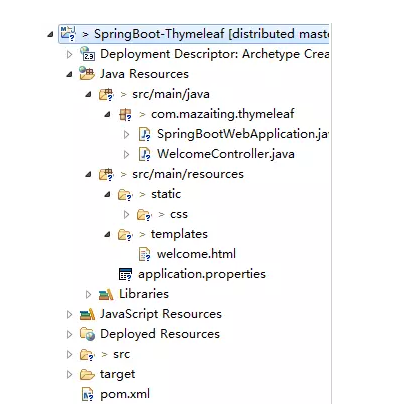This screenshot has width=400, height=419.
Task: Collapse the Java Resources node
Action: click(x=69, y=74)
